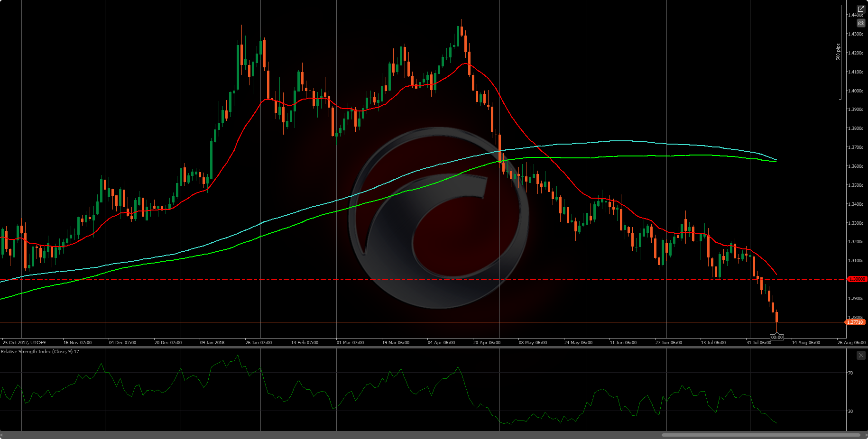Viewport: 868px width, 439px height.
Task: Click the 13 Feb 07:00 time axis label
Action: pyautogui.click(x=305, y=342)
